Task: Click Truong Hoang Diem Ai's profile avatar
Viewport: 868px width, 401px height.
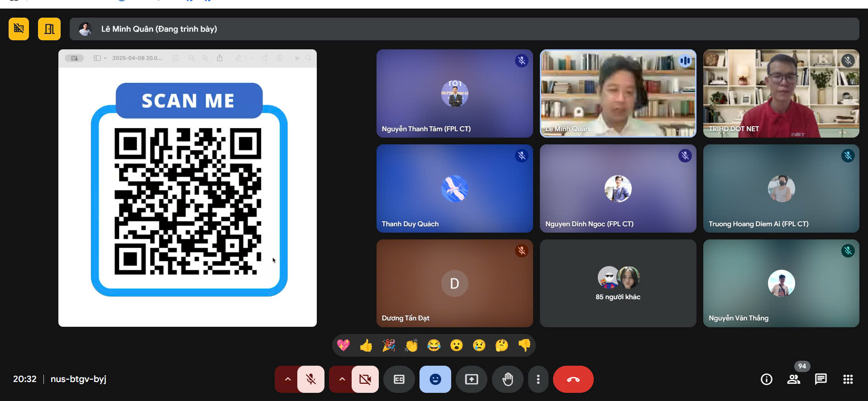Action: [782, 189]
